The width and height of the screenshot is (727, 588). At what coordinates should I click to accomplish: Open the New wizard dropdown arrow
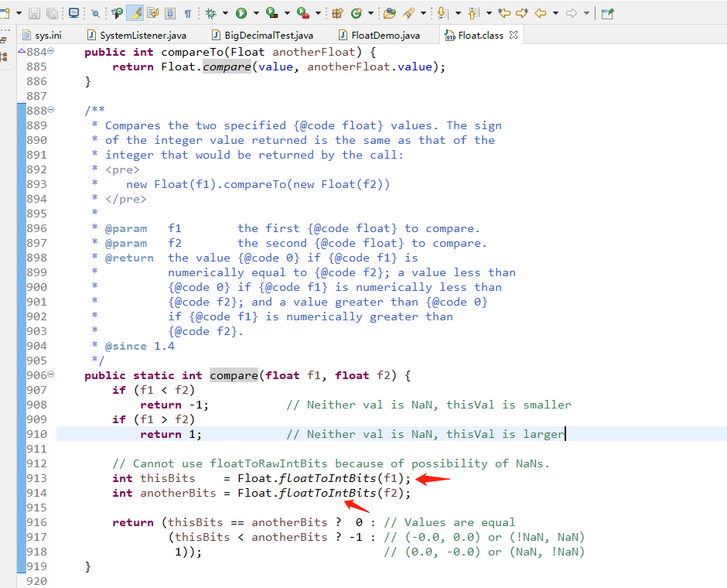(19, 13)
